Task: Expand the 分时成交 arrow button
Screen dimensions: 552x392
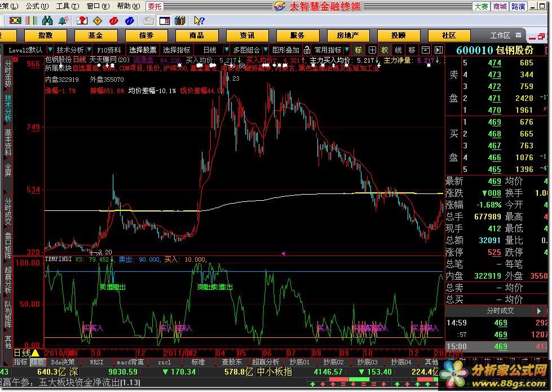Action: 538,311
